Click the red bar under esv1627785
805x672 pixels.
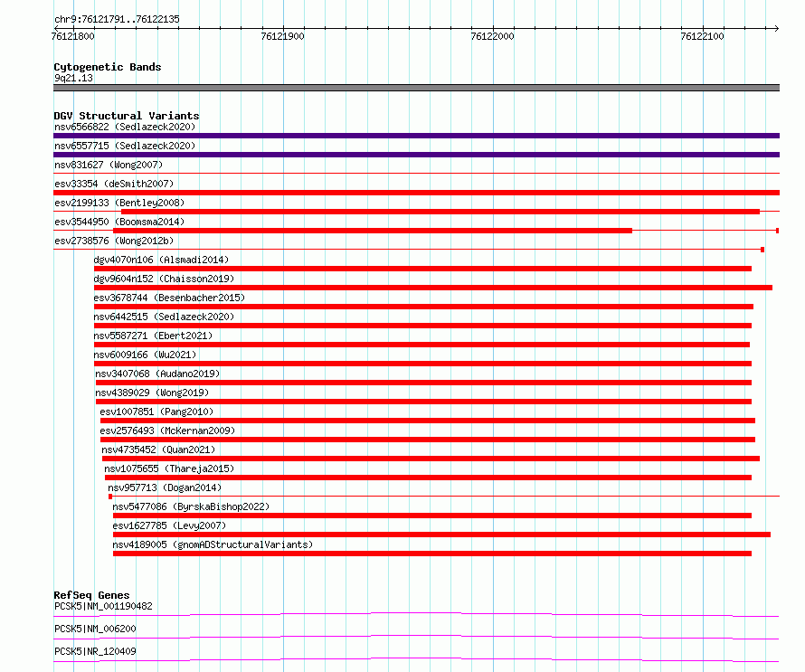(441, 535)
